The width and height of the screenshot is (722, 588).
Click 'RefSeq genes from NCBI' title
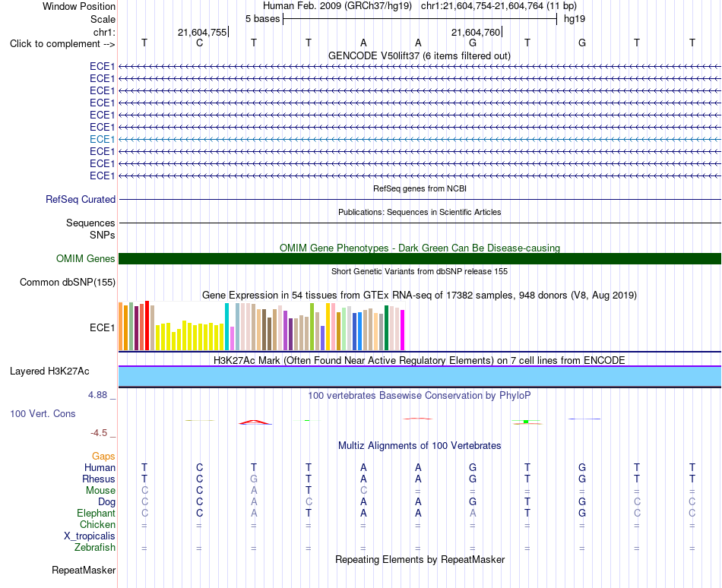420,188
